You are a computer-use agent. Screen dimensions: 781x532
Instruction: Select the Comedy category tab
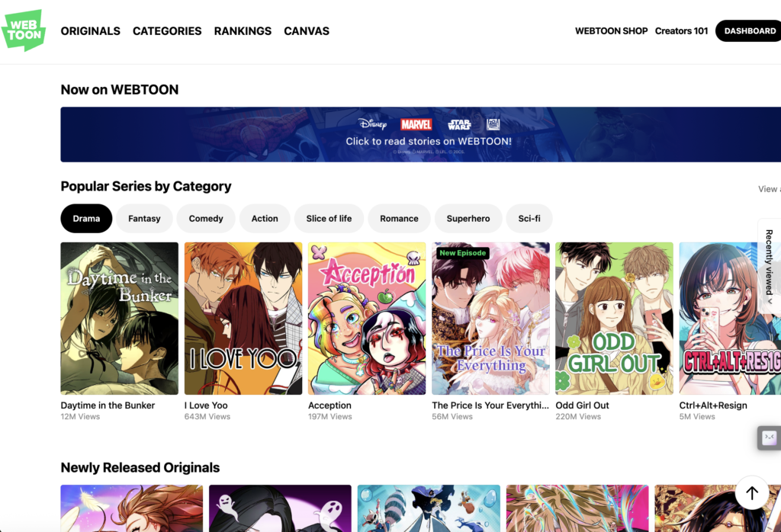206,219
